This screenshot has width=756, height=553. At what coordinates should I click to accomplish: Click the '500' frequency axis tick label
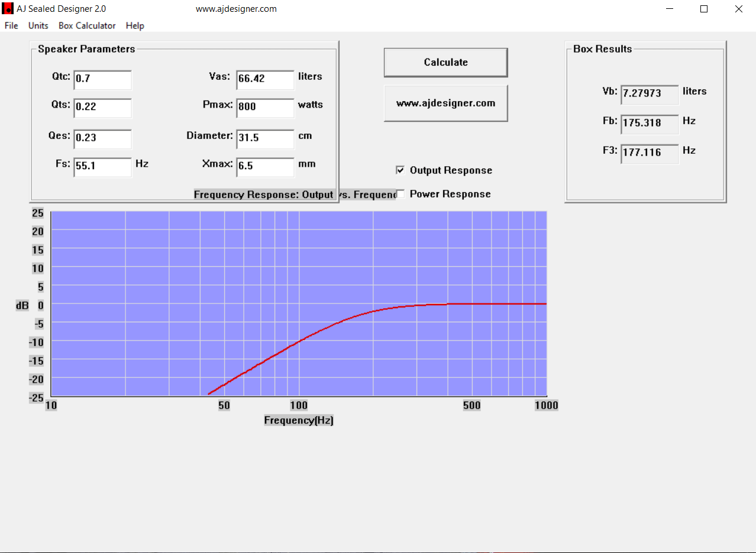pyautogui.click(x=472, y=406)
